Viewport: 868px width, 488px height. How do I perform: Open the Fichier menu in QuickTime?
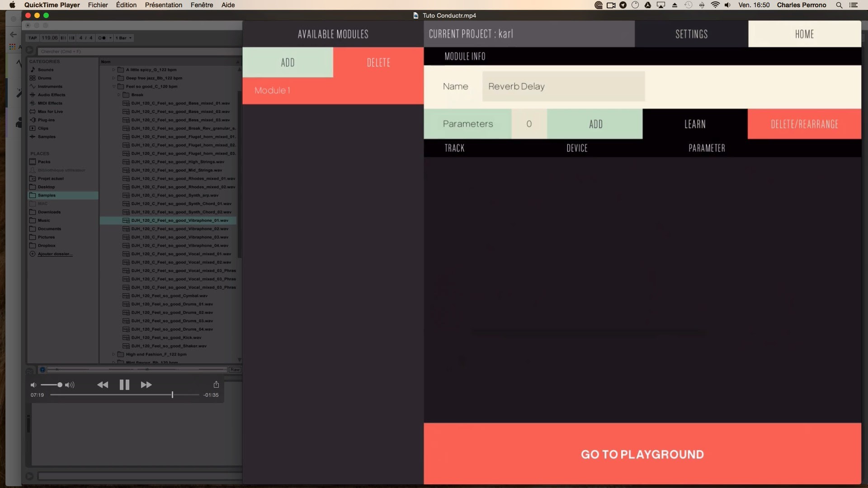point(98,5)
